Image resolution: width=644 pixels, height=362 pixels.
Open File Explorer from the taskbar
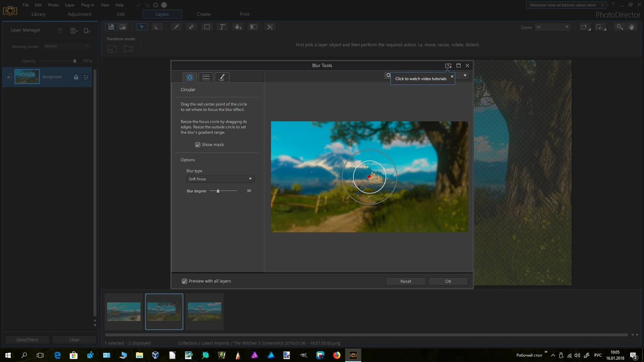(x=139, y=355)
